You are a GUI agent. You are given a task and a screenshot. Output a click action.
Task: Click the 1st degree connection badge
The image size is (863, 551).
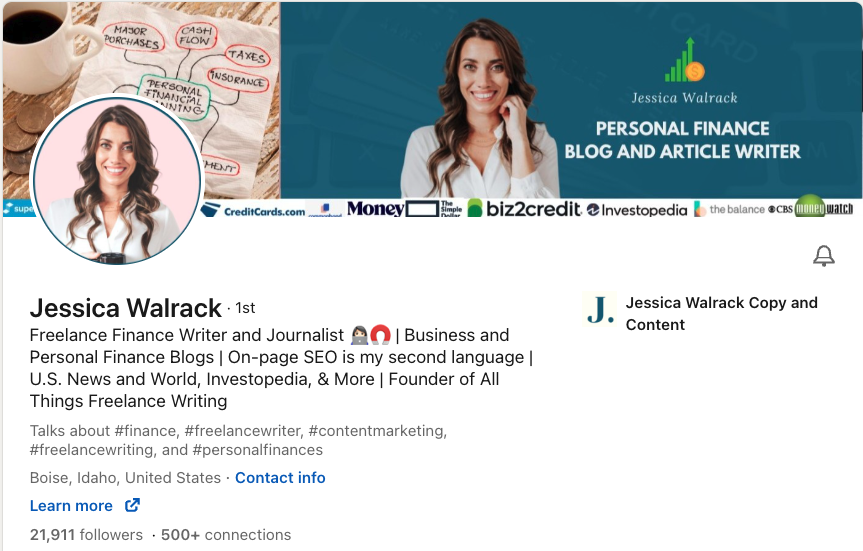click(x=245, y=308)
